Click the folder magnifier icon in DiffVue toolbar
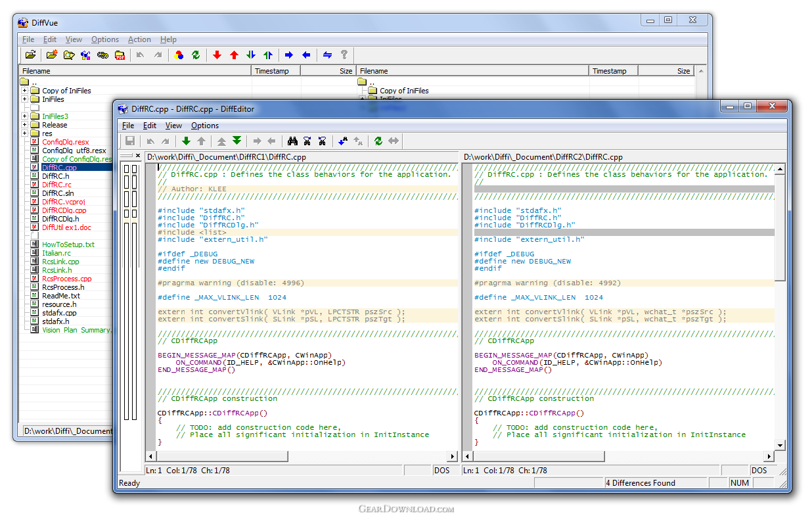Viewport: 812px width, 514px height. pyautogui.click(x=69, y=55)
